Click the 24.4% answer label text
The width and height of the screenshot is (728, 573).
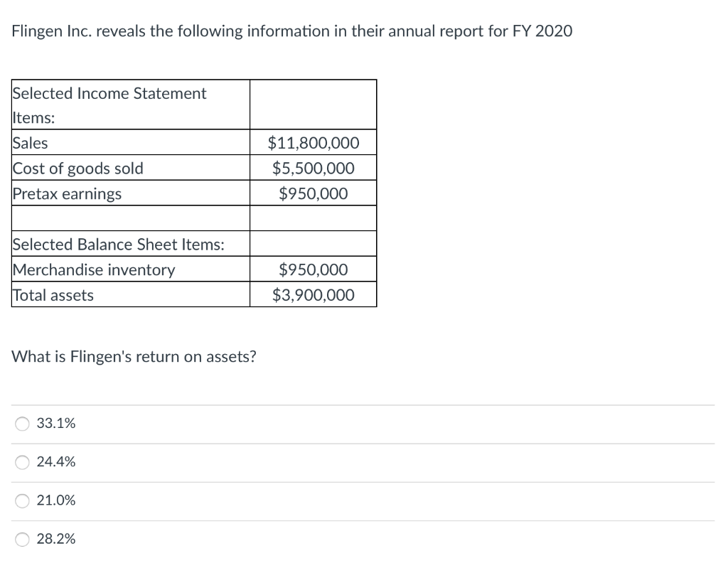pyautogui.click(x=56, y=462)
